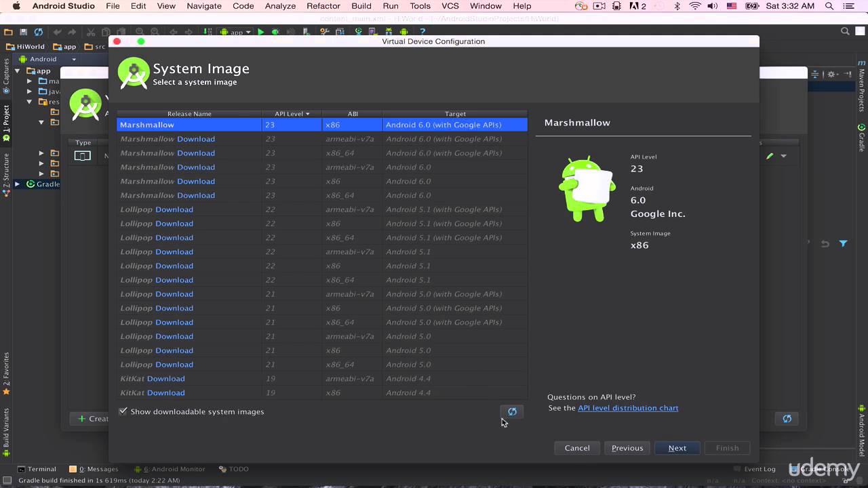Image resolution: width=868 pixels, height=488 pixels.
Task: Sort by API Level column header
Action: 292,114
